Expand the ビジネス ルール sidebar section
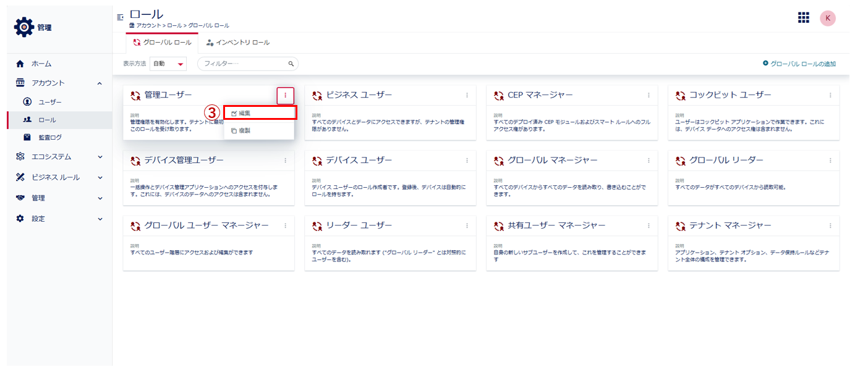Screen dimensions: 868x375 (x=100, y=177)
